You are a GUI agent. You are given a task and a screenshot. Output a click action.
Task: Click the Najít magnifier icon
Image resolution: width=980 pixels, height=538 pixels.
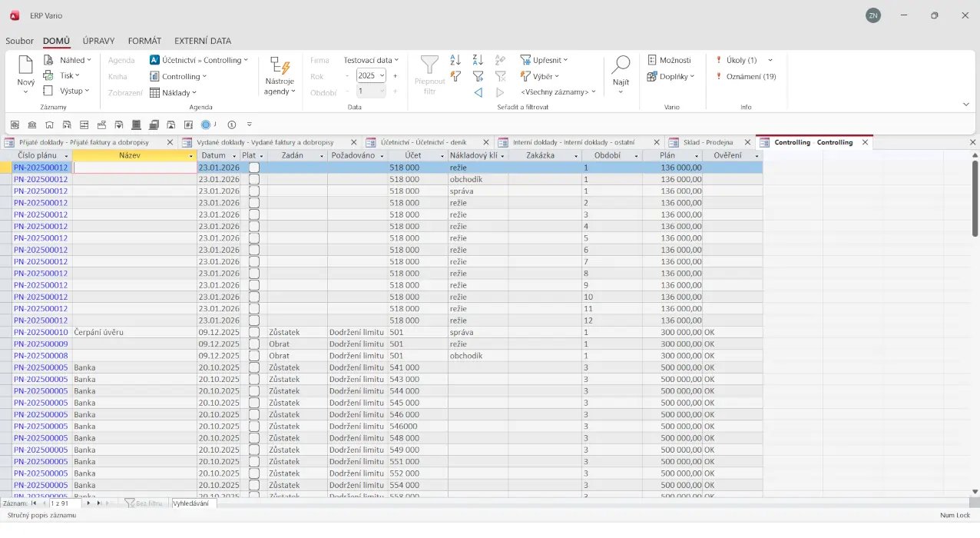tap(621, 65)
